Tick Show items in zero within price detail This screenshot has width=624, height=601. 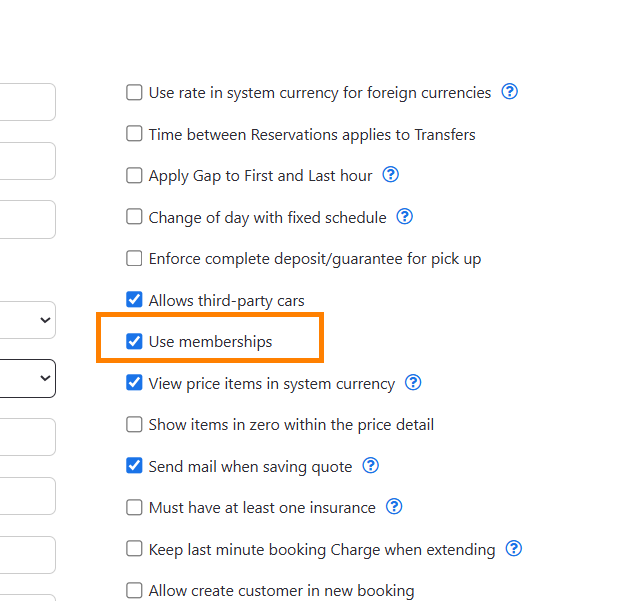point(134,425)
